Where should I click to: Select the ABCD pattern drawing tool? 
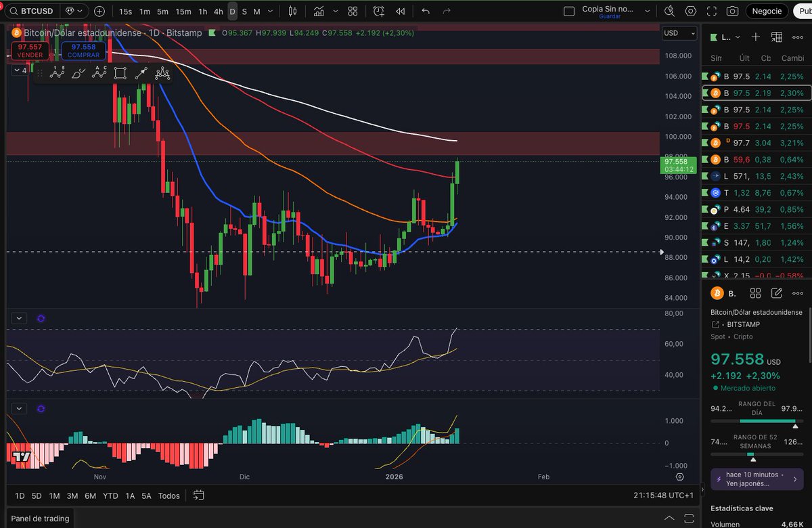pyautogui.click(x=99, y=73)
